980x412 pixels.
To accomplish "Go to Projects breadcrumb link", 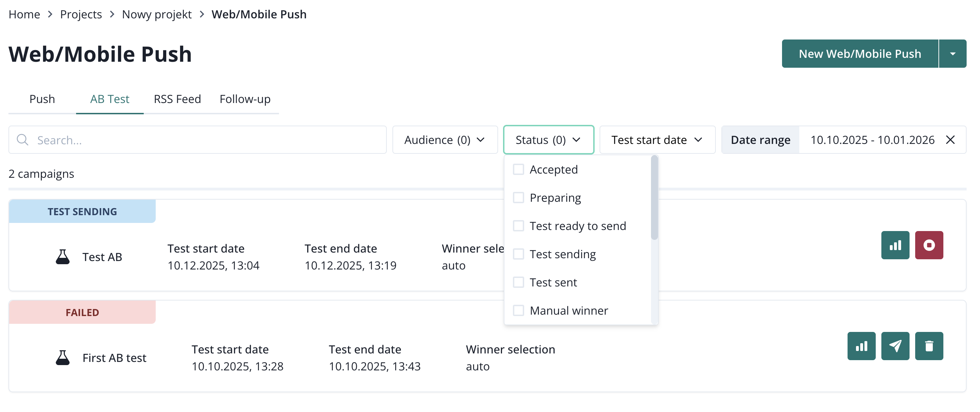I will 81,14.
